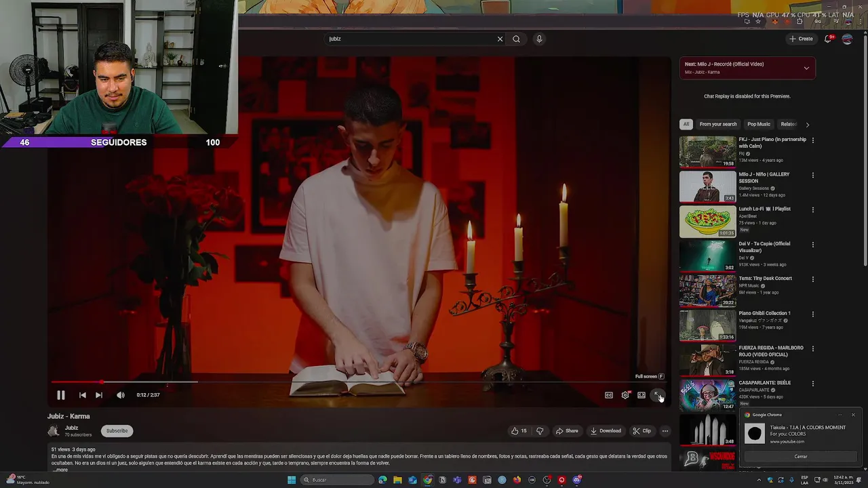Open the Chrome extensions puzzle icon

tap(800, 22)
